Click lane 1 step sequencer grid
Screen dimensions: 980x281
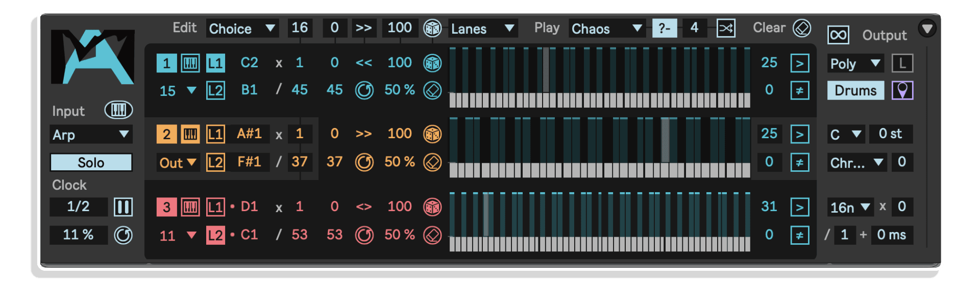point(600,77)
